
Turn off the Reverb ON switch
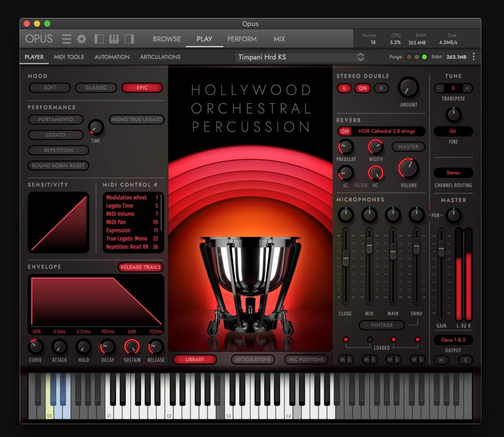pos(345,131)
